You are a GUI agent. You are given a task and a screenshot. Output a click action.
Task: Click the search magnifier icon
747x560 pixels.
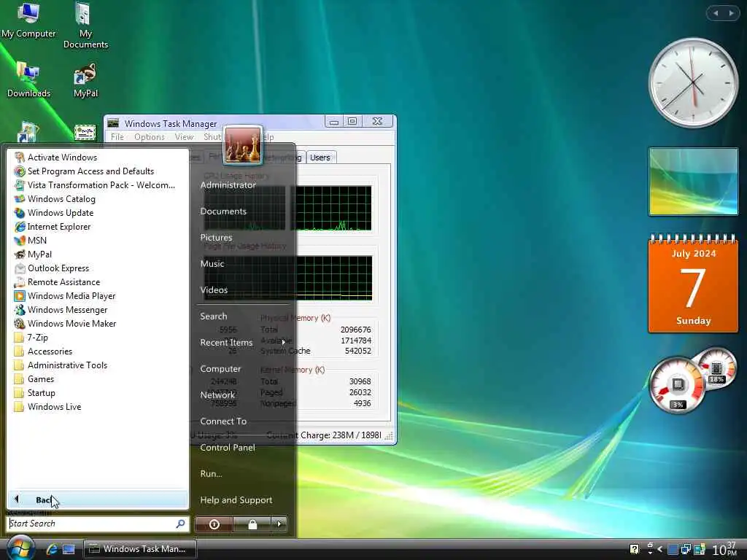[181, 524]
